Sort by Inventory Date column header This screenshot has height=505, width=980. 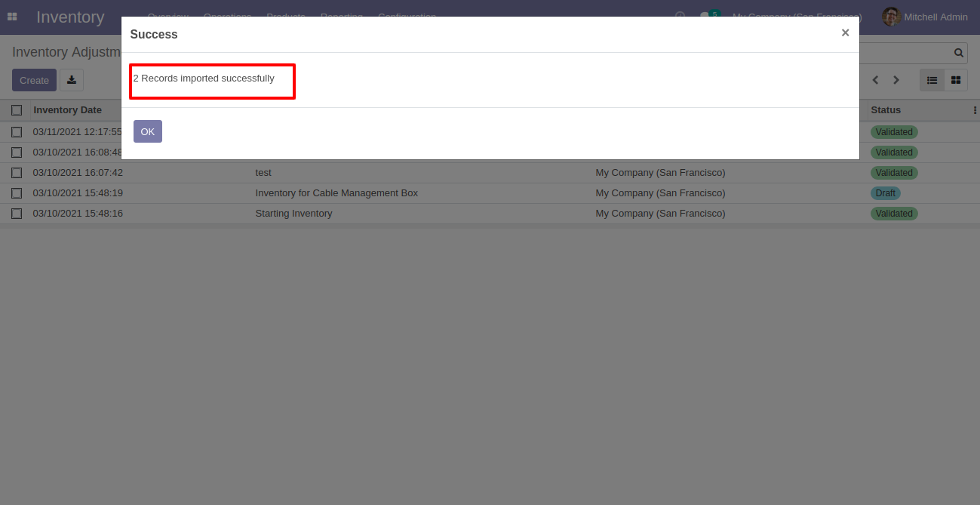(x=67, y=110)
